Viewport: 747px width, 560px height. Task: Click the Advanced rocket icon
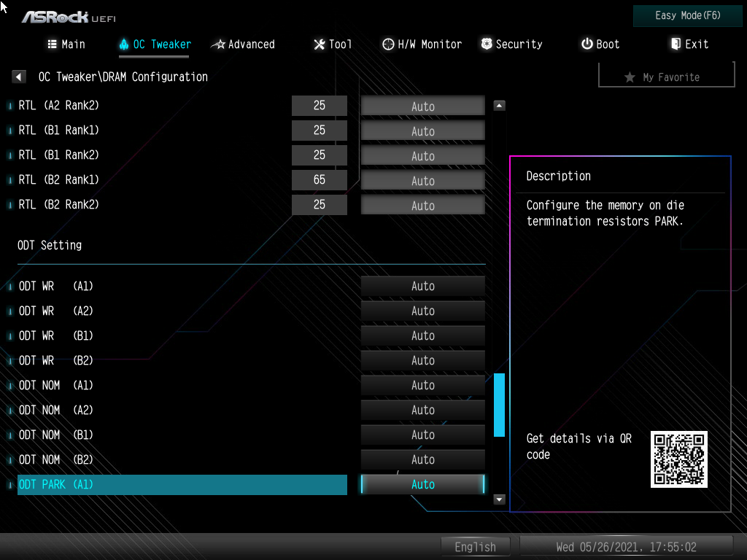click(217, 44)
